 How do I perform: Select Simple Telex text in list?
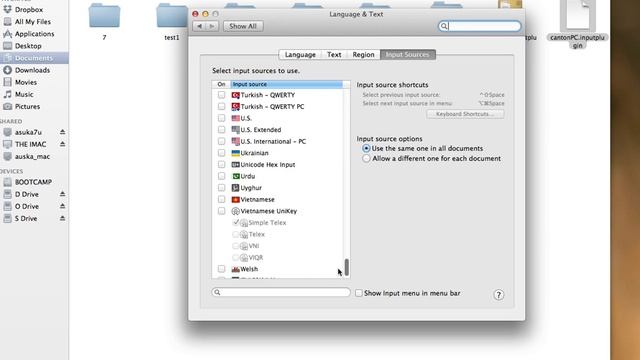267,223
